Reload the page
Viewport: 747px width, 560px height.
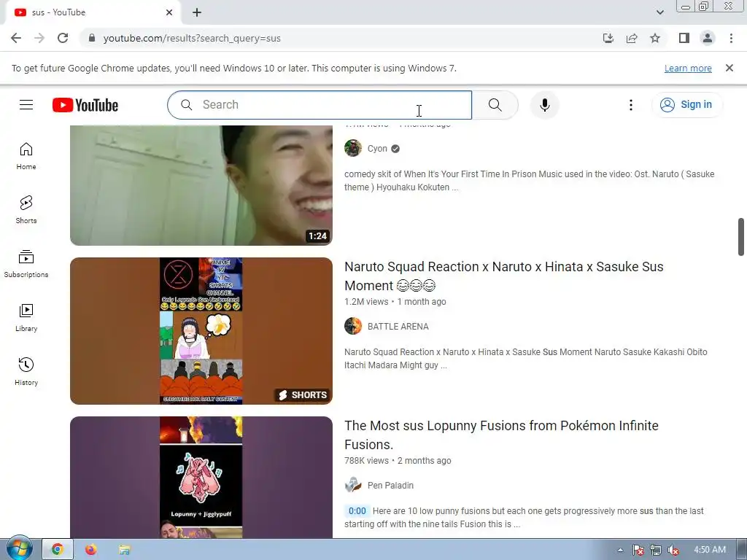click(x=63, y=38)
